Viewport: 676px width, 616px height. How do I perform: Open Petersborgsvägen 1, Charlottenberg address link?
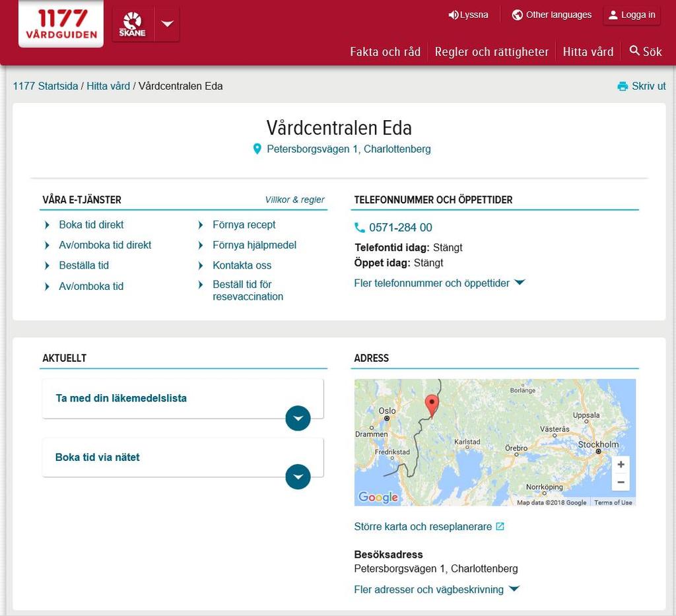pyautogui.click(x=349, y=149)
